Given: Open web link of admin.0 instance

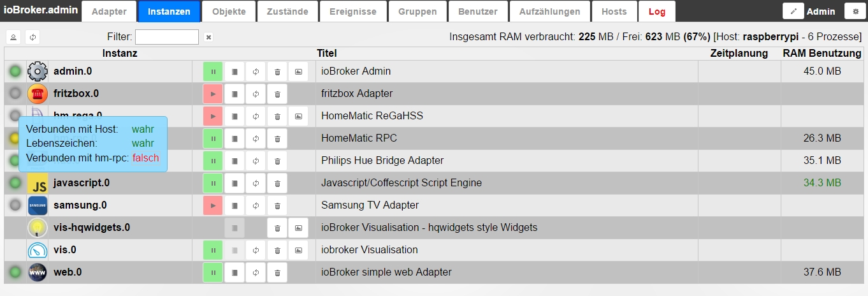Looking at the screenshot, I should coord(298,71).
